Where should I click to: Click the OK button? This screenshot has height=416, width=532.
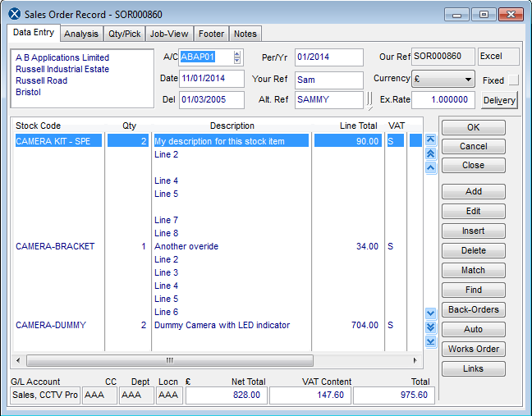pyautogui.click(x=474, y=127)
